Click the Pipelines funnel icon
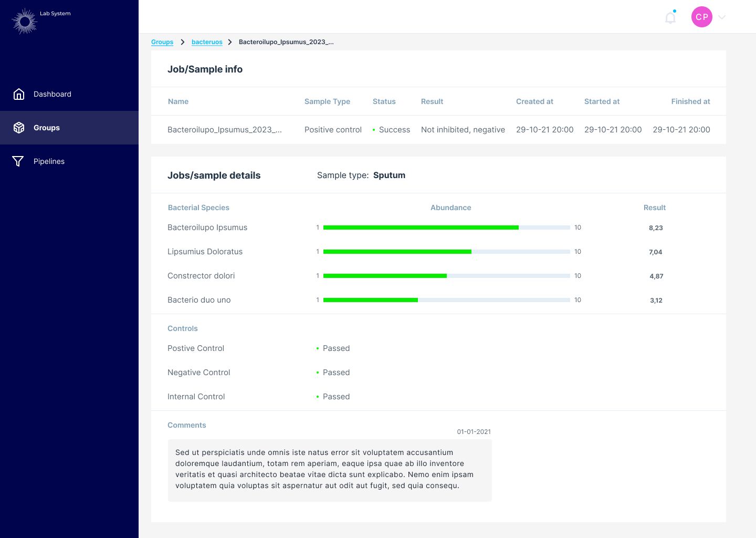This screenshot has width=756, height=538. [x=18, y=161]
